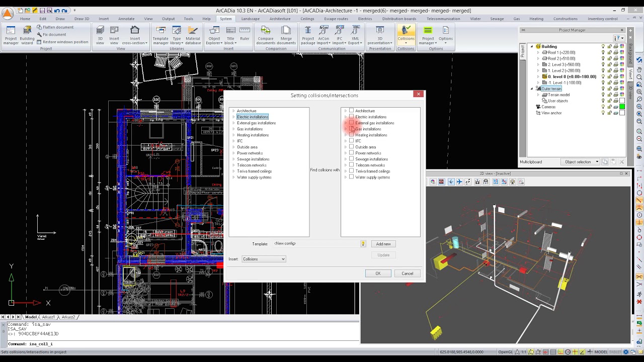Switch to the Arkusz1 sheet tab
The height and width of the screenshot is (362, 644).
click(48, 317)
